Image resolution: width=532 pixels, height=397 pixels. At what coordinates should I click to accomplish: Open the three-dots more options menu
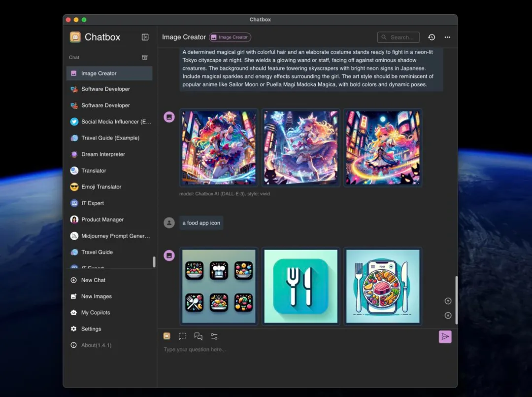click(x=447, y=37)
